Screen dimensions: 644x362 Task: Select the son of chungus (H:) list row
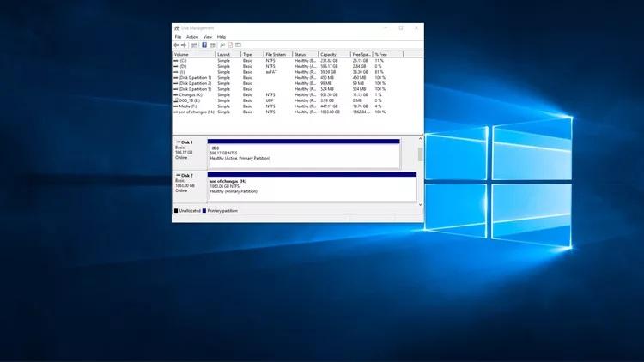[195, 112]
